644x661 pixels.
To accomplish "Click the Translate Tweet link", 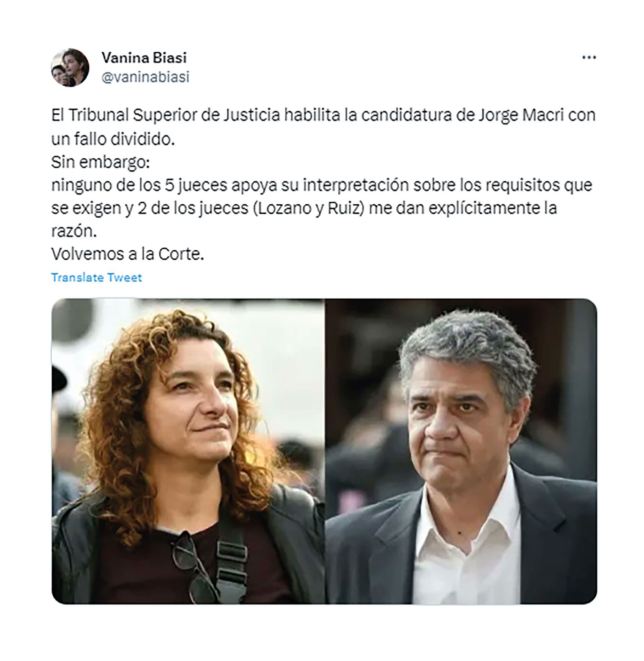I will pyautogui.click(x=96, y=277).
